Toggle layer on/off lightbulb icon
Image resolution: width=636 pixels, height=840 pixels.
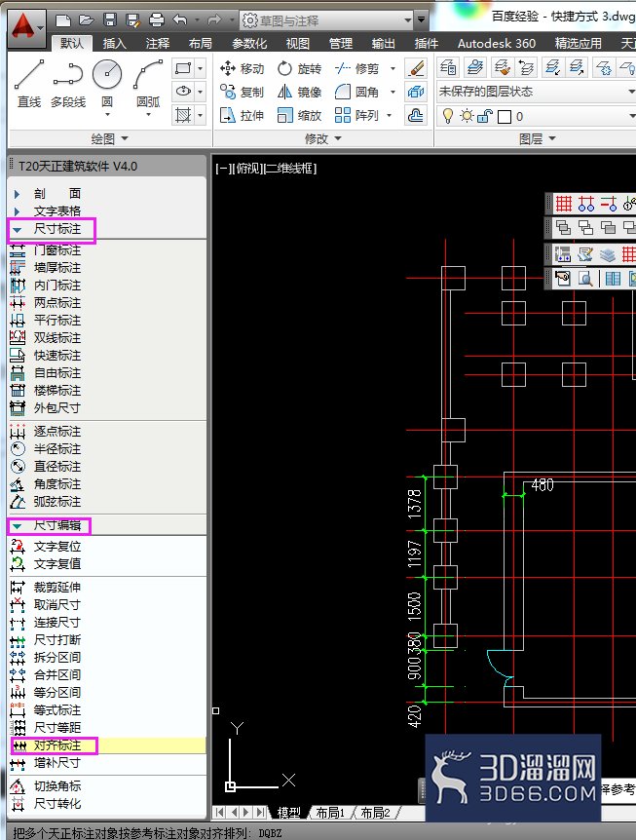448,116
